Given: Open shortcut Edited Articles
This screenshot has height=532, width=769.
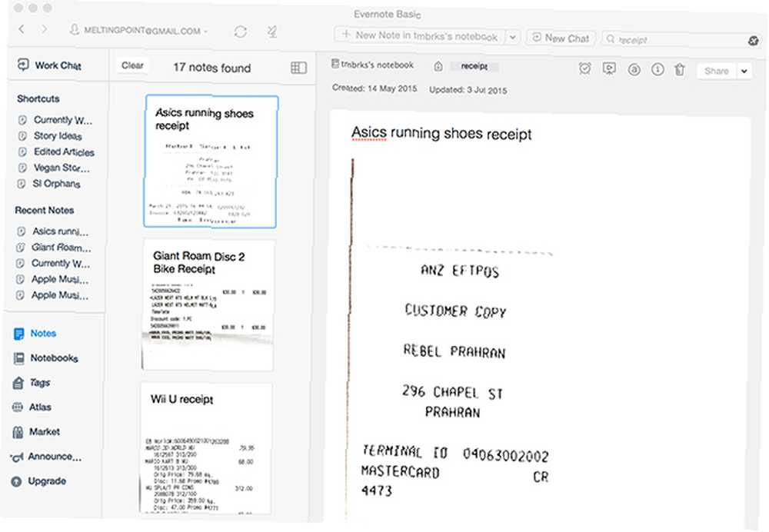Looking at the screenshot, I should 56,152.
